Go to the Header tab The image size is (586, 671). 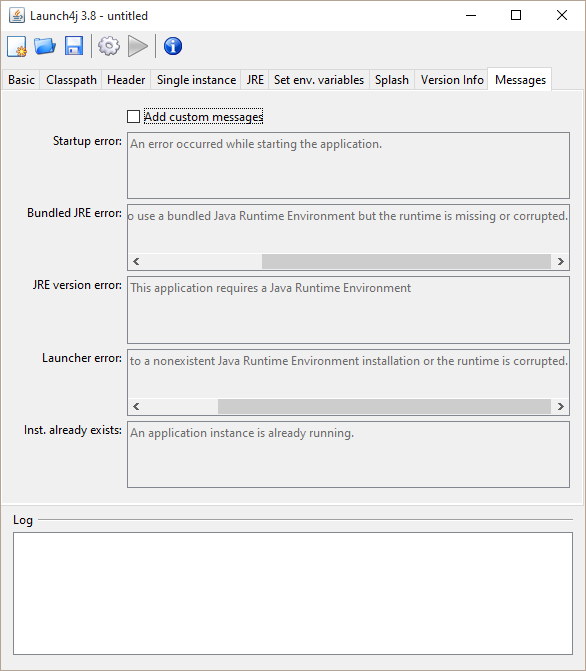point(126,80)
